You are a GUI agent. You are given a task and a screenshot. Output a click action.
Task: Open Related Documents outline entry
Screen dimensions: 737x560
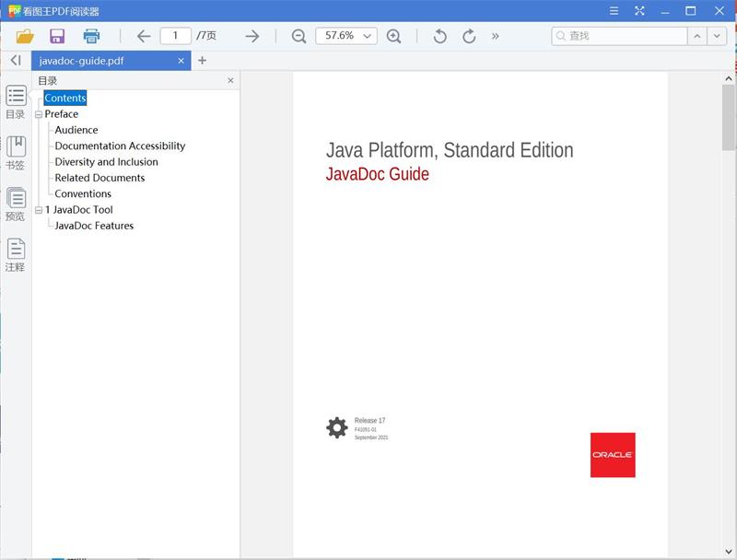point(99,178)
